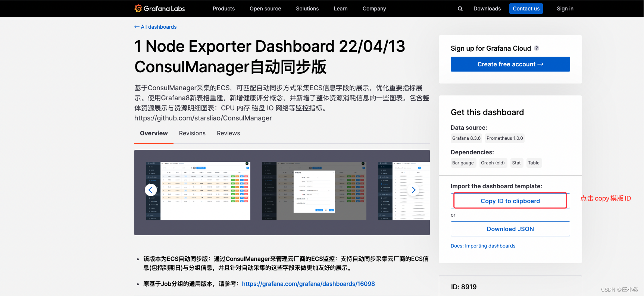Select the Overview tab
644x296 pixels.
[154, 133]
